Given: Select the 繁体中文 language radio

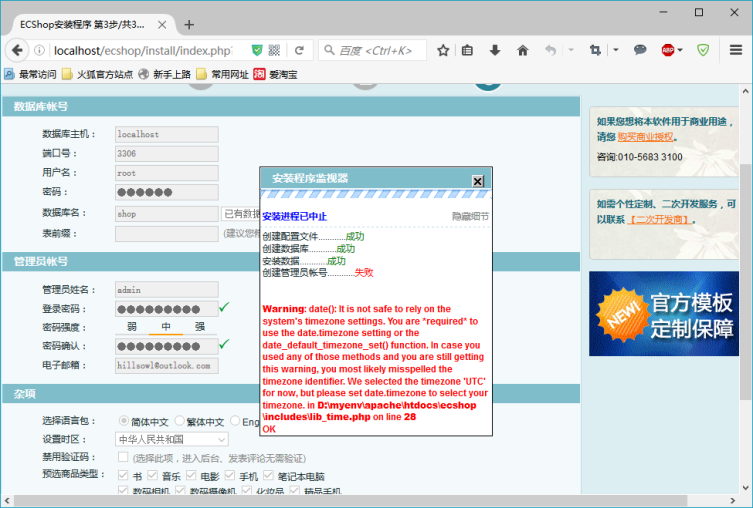Looking at the screenshot, I should pos(179,421).
